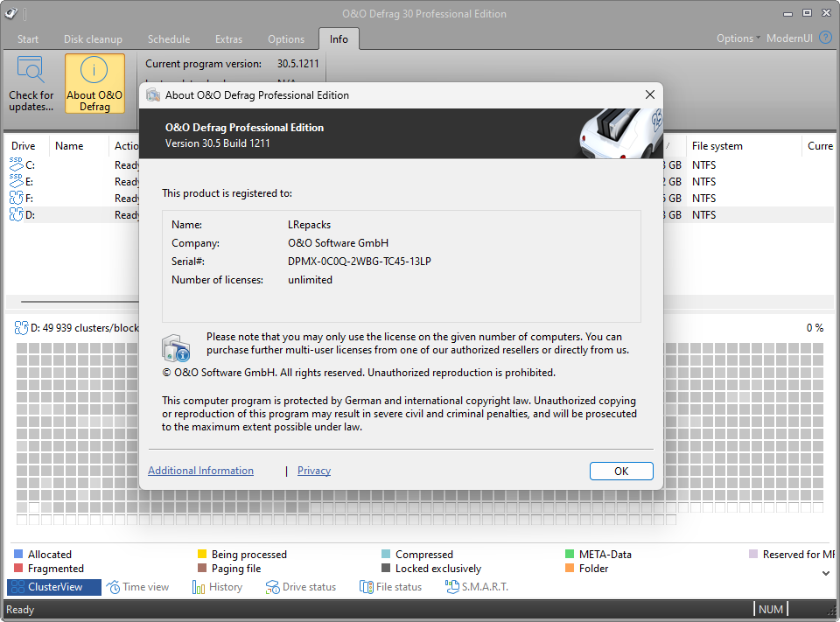
Task: Click the unlimited licenses value
Action: [x=310, y=279]
